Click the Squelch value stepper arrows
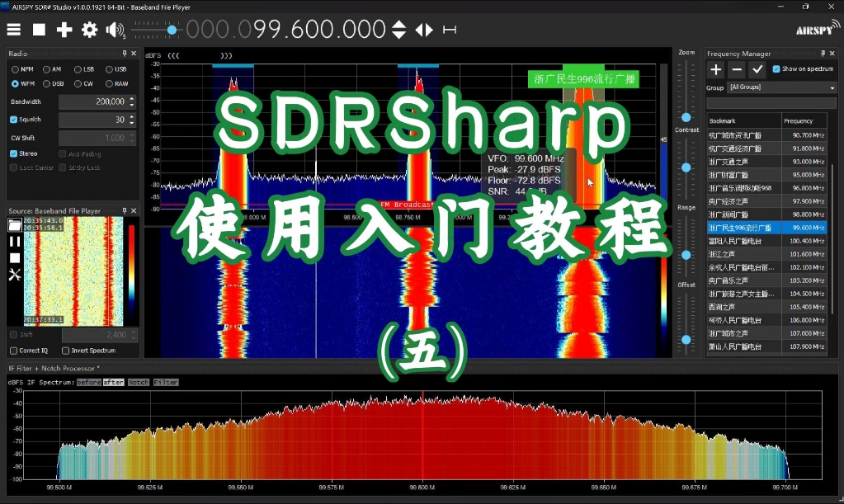The width and height of the screenshot is (844, 504). [x=132, y=120]
